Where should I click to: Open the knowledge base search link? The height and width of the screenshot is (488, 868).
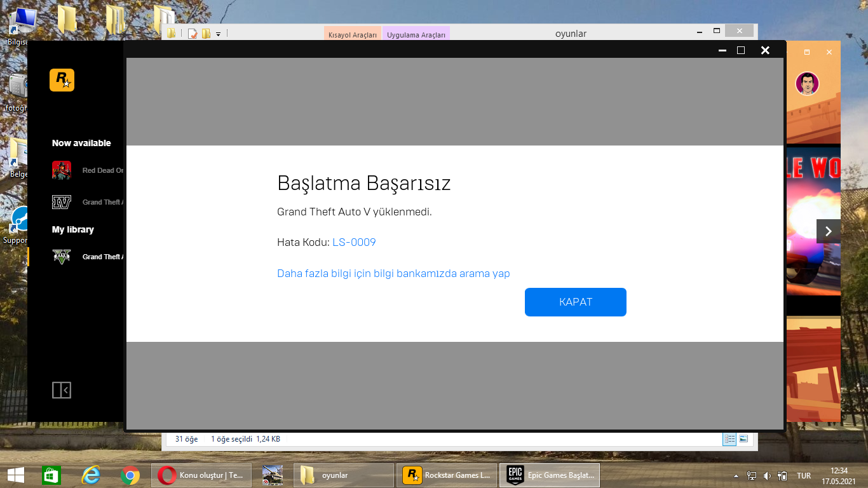coord(393,273)
